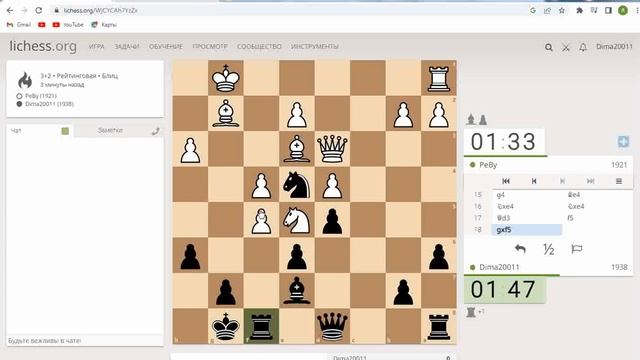Open the ИГРА menu
This screenshot has height=360, width=640.
coord(97,47)
